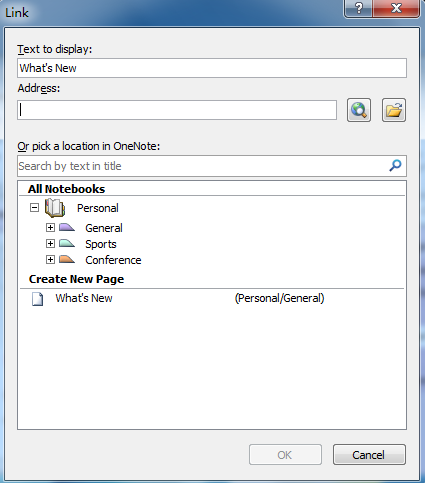The width and height of the screenshot is (425, 483).
Task: Click the purple General section icon
Action: pyautogui.click(x=67, y=227)
